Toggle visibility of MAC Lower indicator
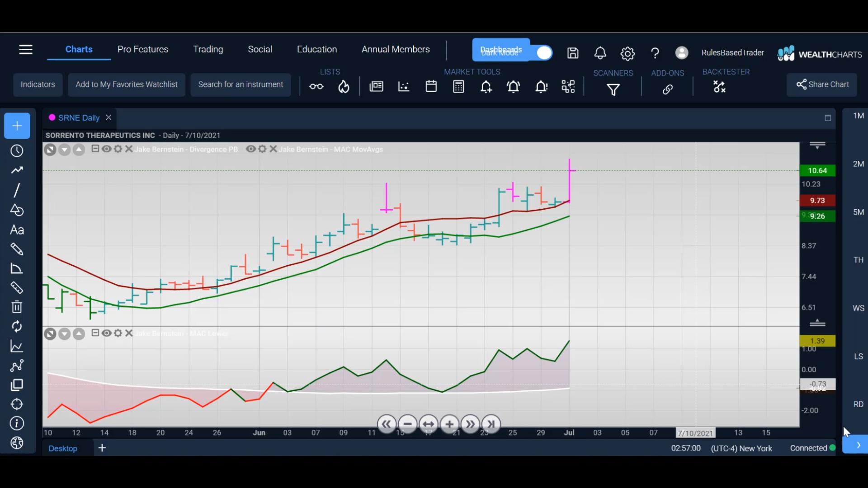 coord(106,333)
